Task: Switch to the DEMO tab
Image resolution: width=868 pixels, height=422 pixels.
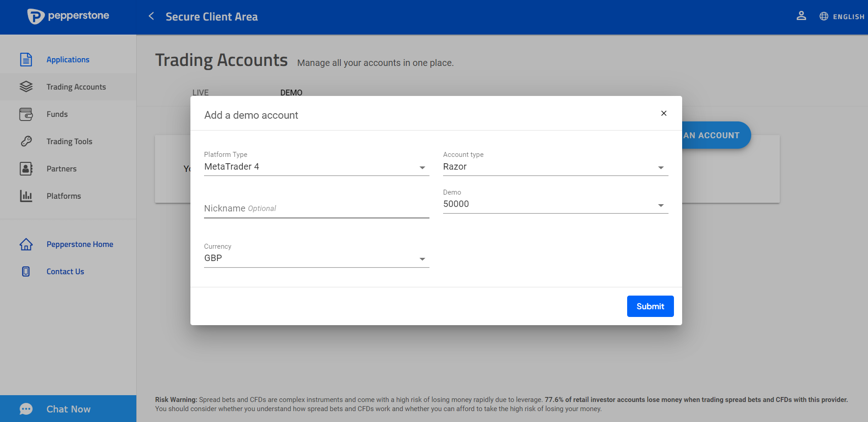Action: tap(291, 92)
